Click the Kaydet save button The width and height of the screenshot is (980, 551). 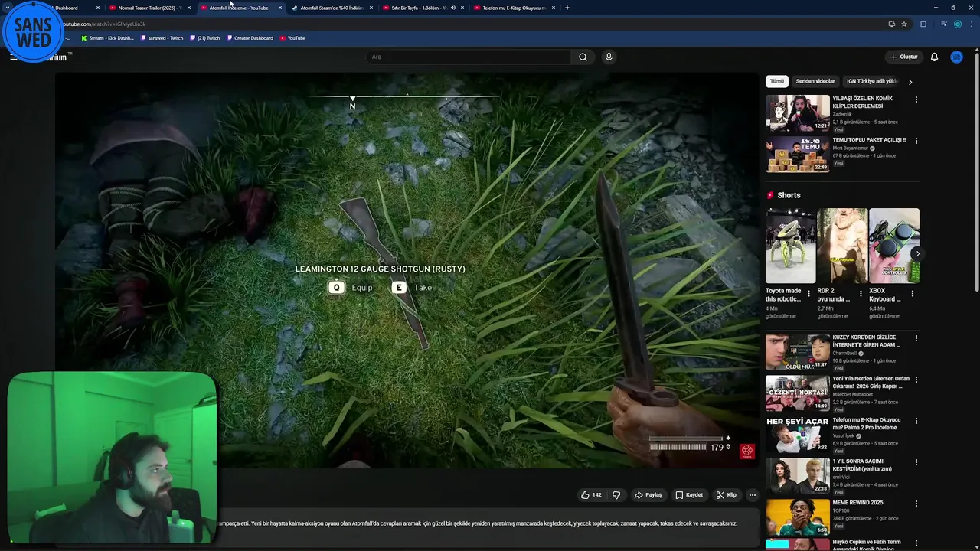pyautogui.click(x=689, y=495)
